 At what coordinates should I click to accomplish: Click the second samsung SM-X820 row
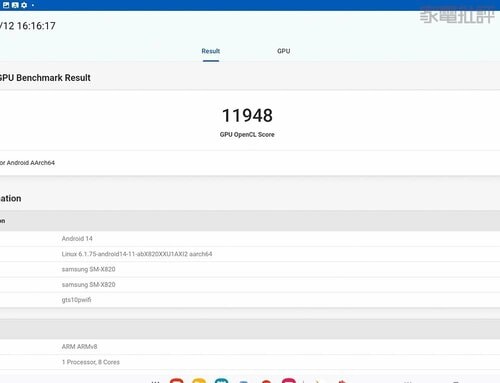[x=250, y=285]
